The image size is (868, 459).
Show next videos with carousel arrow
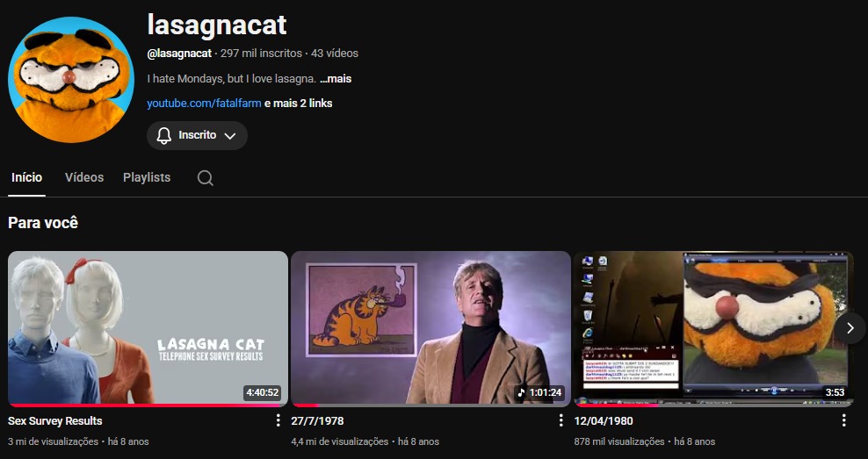point(850,328)
